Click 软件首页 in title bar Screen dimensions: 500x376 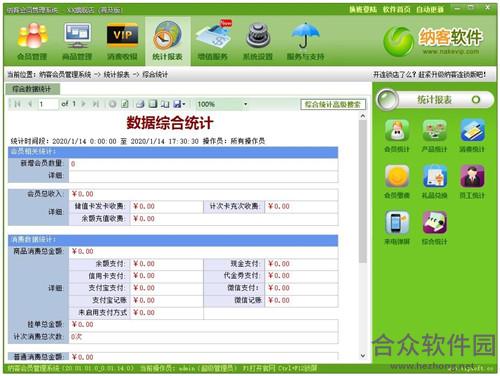[396, 9]
